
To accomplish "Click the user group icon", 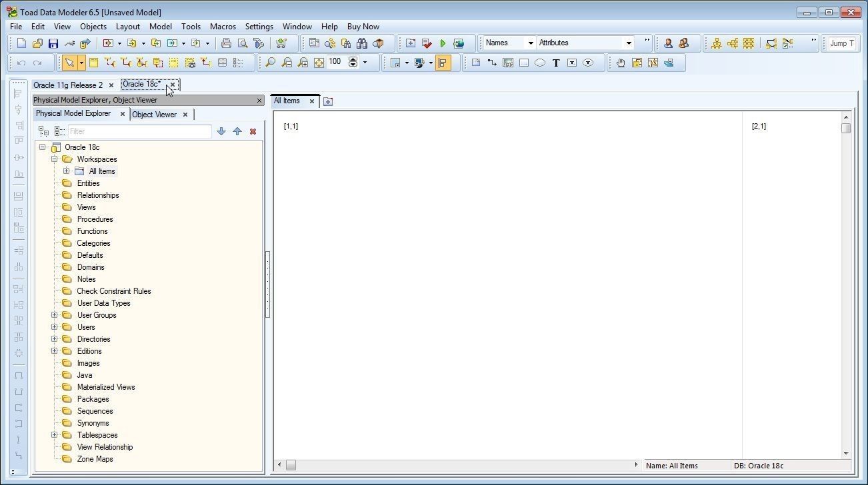I will [684, 43].
